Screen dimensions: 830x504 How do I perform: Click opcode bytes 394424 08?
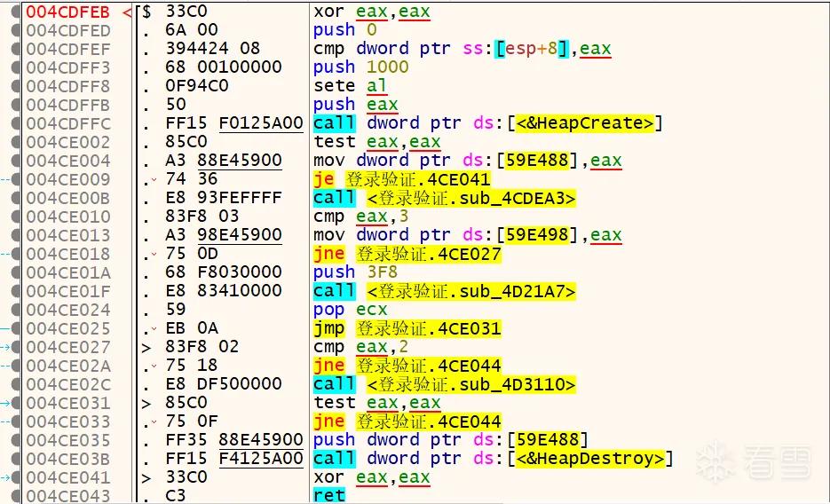pyautogui.click(x=213, y=48)
